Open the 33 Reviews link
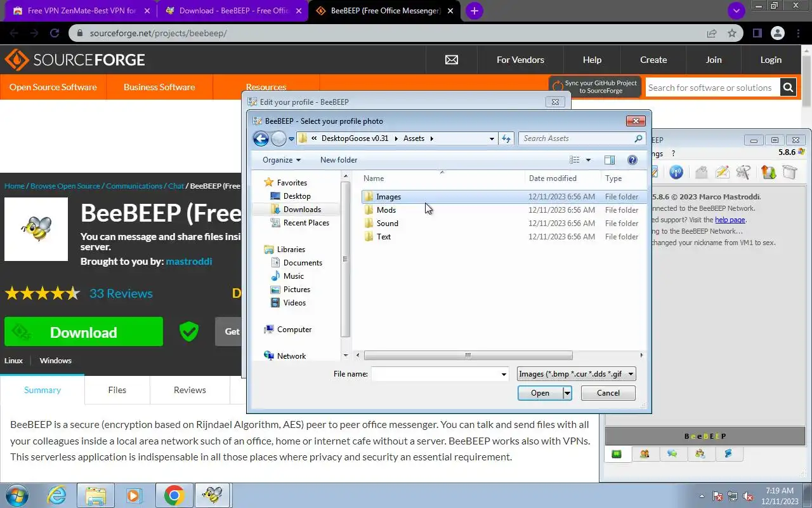Screen dimensions: 812x508 [121, 293]
